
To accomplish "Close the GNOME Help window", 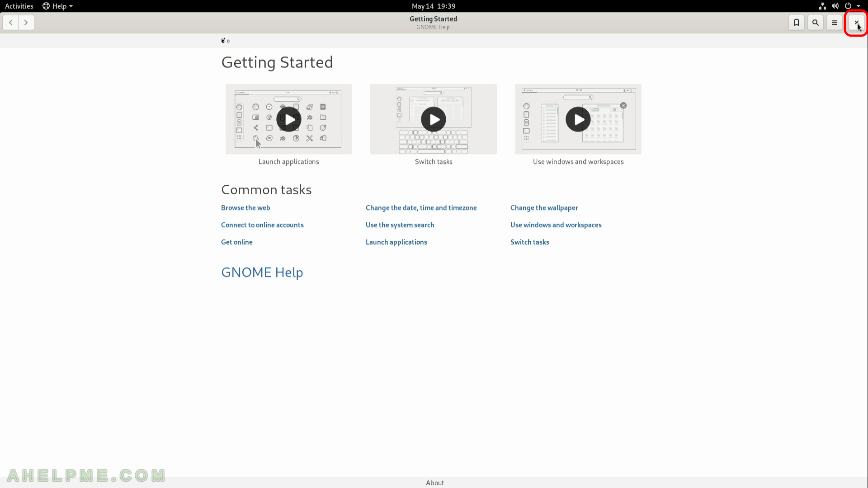I will (x=856, y=23).
